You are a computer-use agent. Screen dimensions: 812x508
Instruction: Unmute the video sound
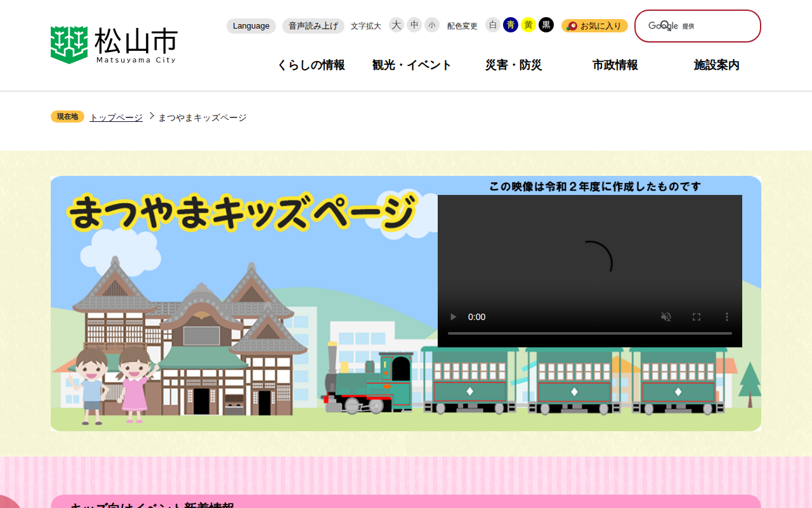(666, 317)
